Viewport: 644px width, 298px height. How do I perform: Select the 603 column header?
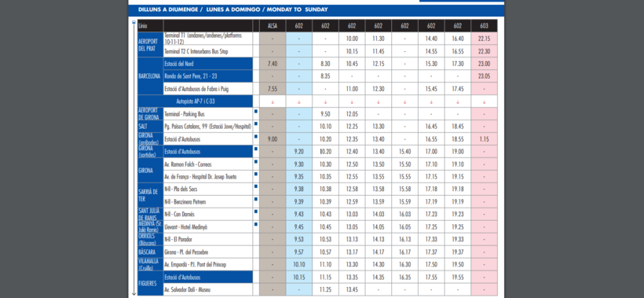[485, 26]
